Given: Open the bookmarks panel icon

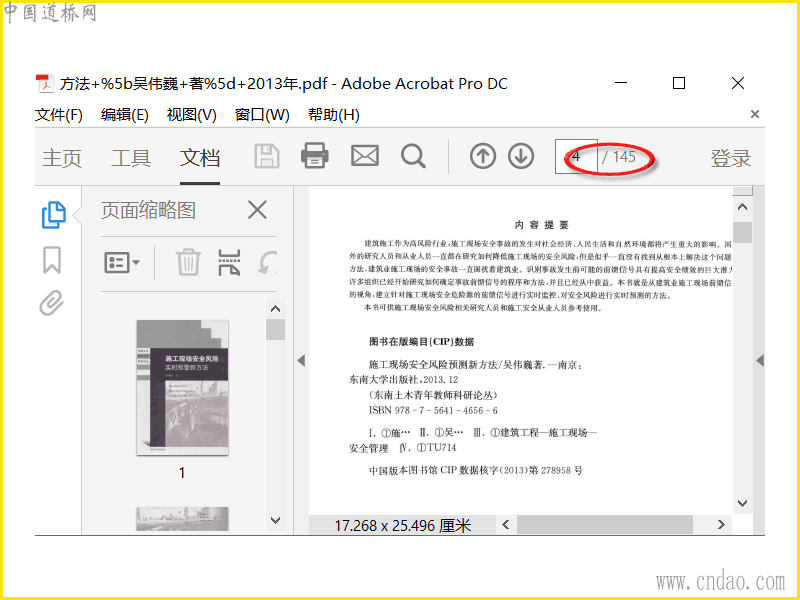Looking at the screenshot, I should 52,259.
